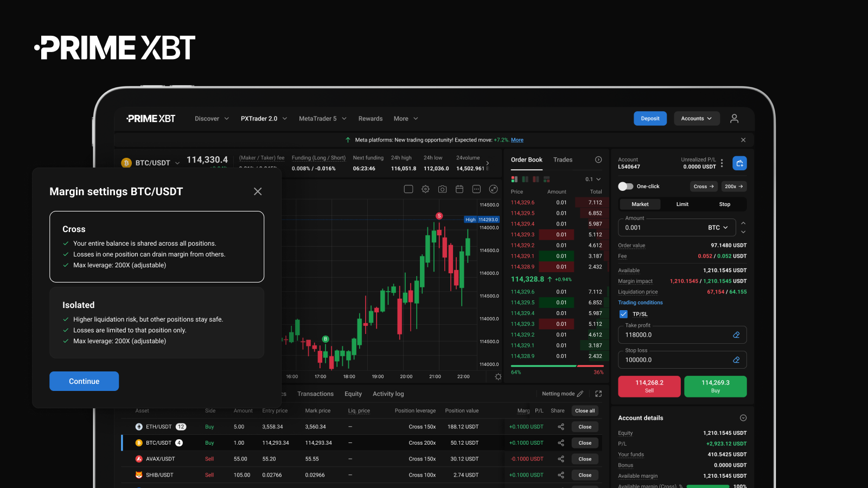Close the Margin settings dialog
868x488 pixels.
coord(258,191)
